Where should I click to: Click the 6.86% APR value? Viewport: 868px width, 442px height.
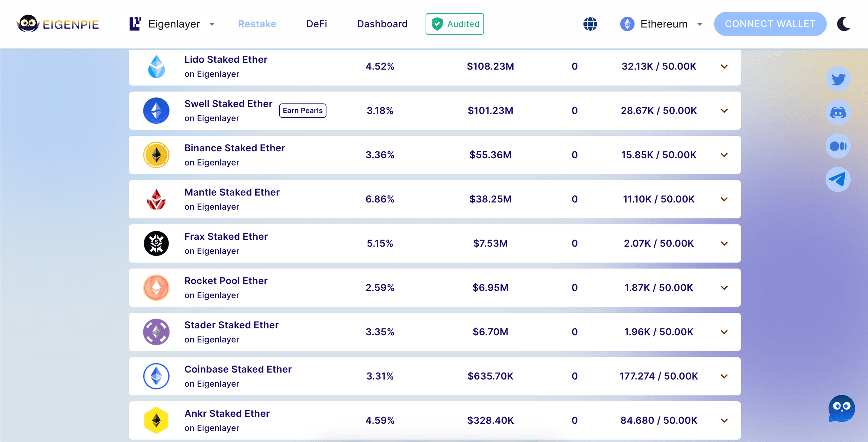380,199
